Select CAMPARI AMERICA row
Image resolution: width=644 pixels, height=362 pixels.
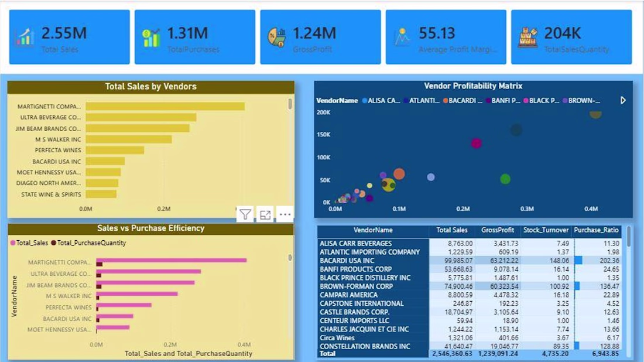pos(469,295)
